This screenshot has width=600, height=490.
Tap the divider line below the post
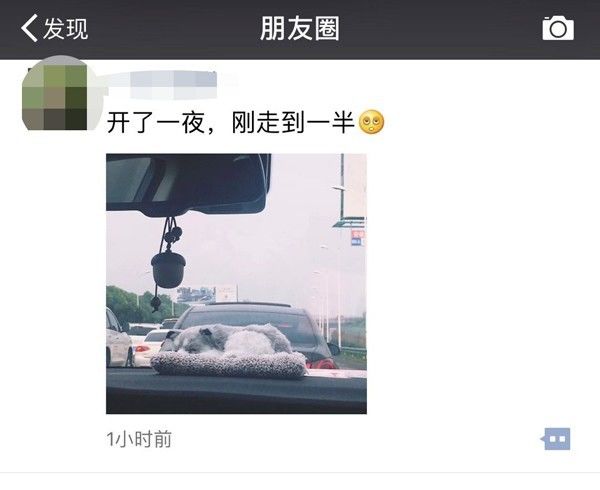click(300, 473)
